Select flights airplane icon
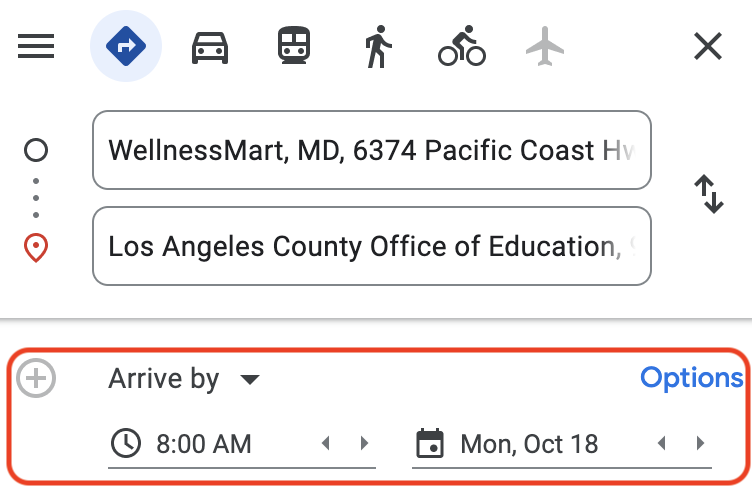Image resolution: width=752 pixels, height=498 pixels. (545, 46)
